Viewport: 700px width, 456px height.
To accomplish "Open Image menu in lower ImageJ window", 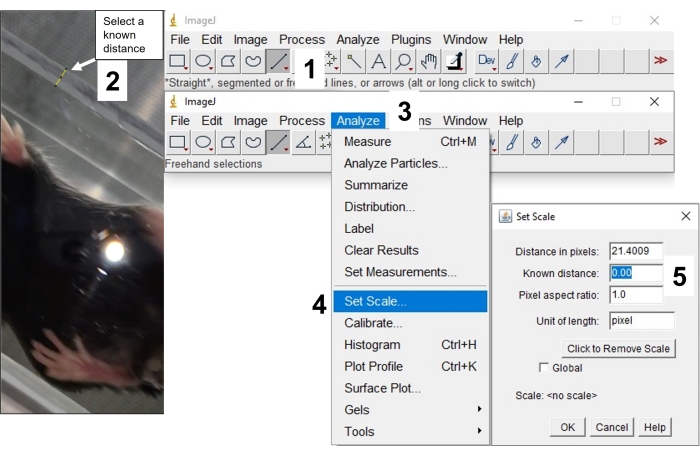I will pyautogui.click(x=250, y=121).
